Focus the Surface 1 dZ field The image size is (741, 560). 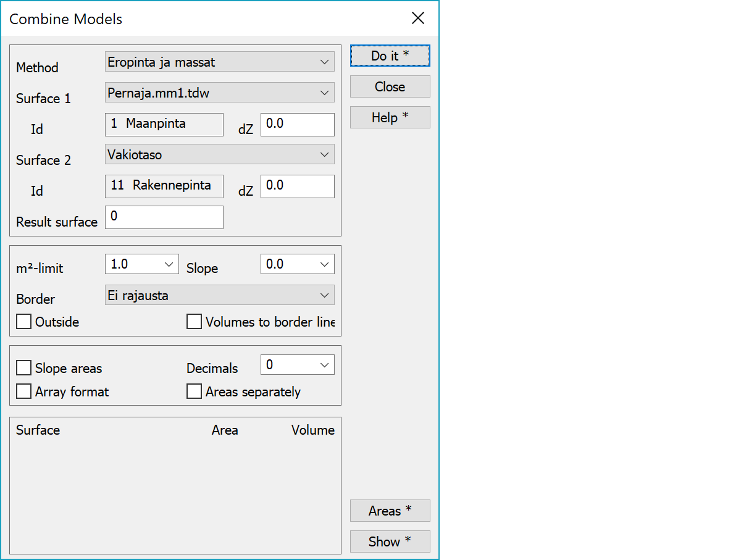click(297, 124)
